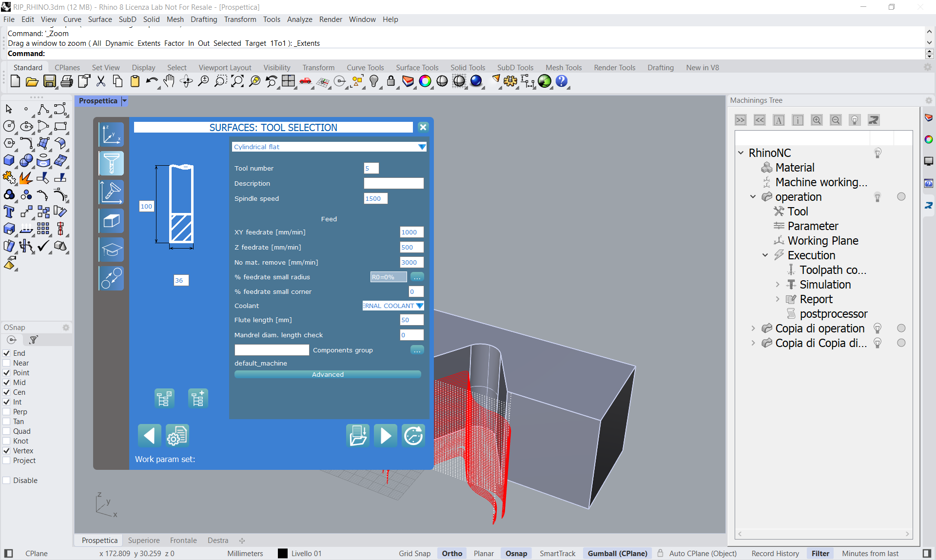Image resolution: width=936 pixels, height=560 pixels.
Task: Click the recompute circular arrow icon
Action: (413, 435)
